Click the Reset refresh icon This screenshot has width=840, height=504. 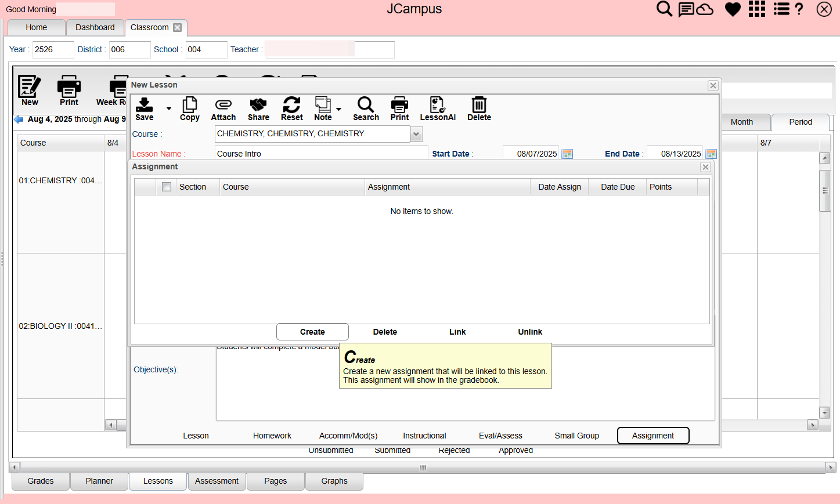coord(291,104)
